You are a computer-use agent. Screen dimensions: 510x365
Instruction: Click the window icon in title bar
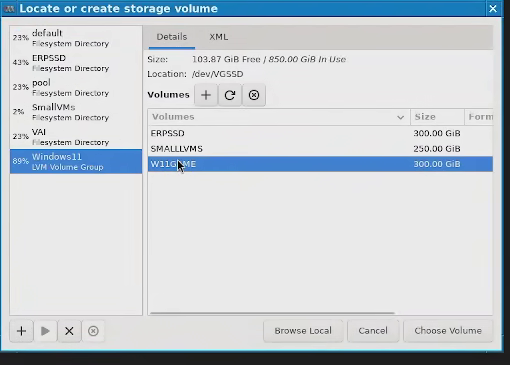(9, 9)
